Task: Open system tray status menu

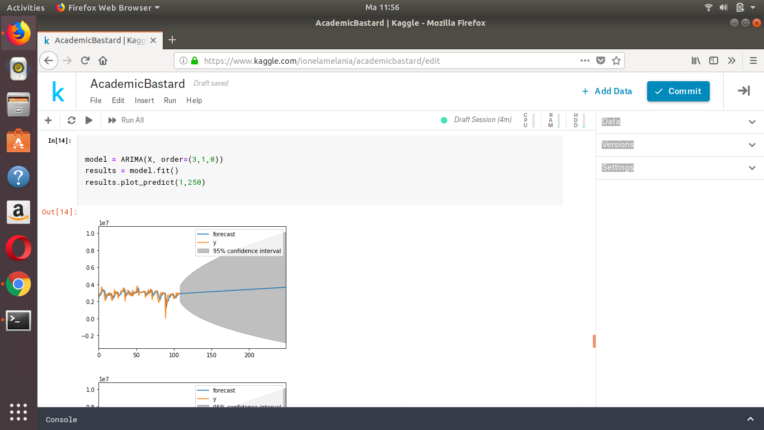Action: [729, 7]
